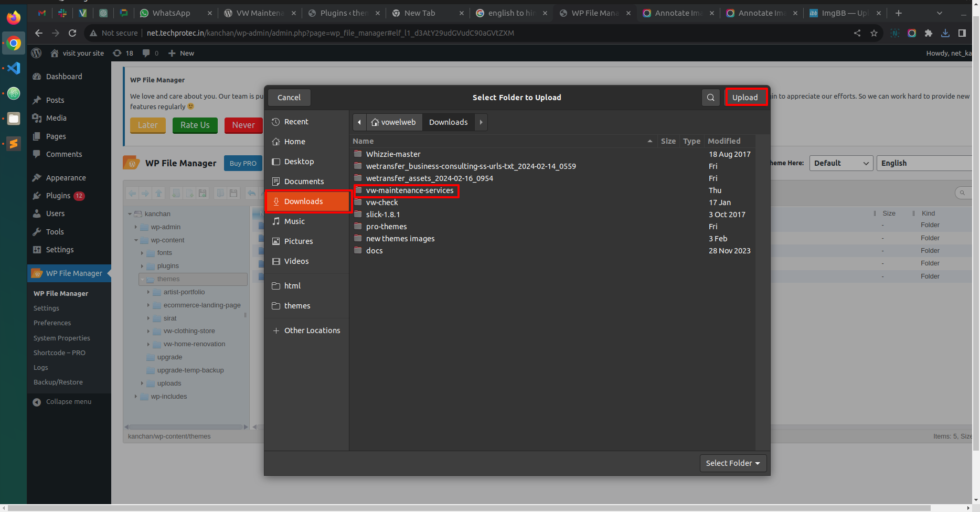Click the path bar left arrow
This screenshot has width=980, height=512.
tap(359, 122)
